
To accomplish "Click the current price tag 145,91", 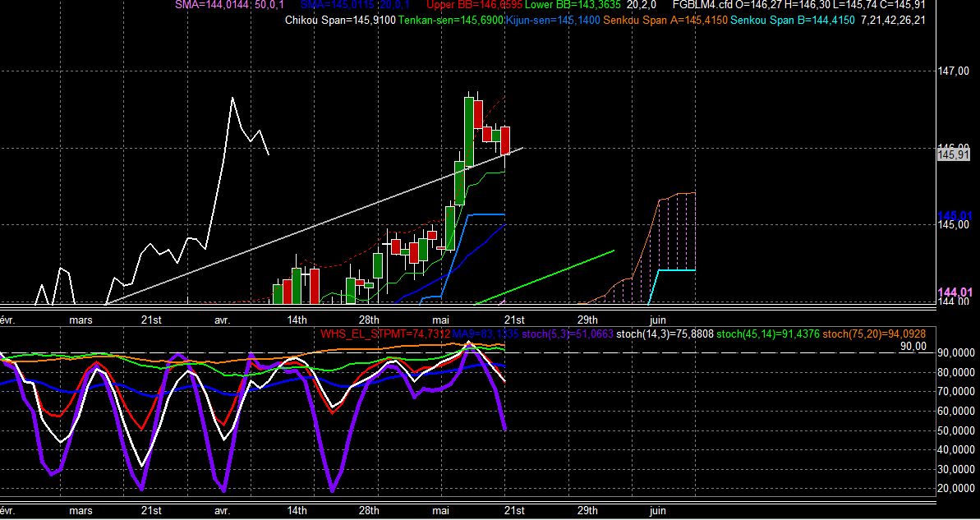I will [x=954, y=154].
